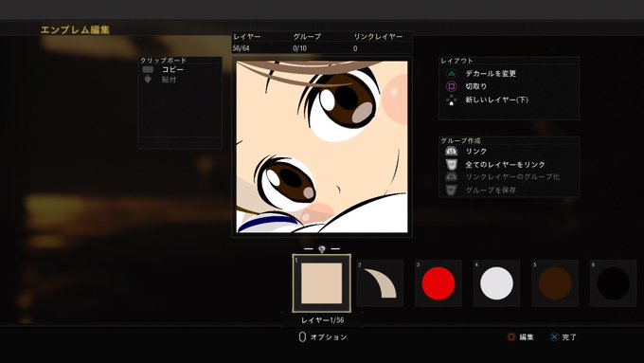Click the クリップボード panel header
Image resolution: width=644 pixels, height=363 pixels.
pos(164,61)
